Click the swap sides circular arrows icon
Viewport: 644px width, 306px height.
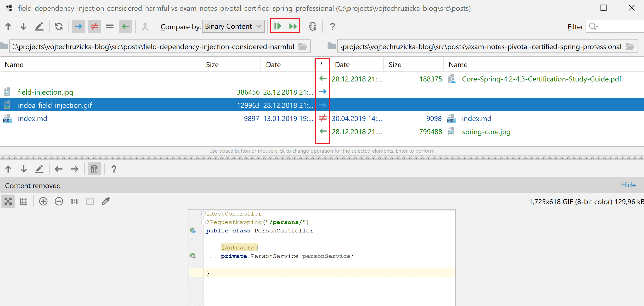312,26
